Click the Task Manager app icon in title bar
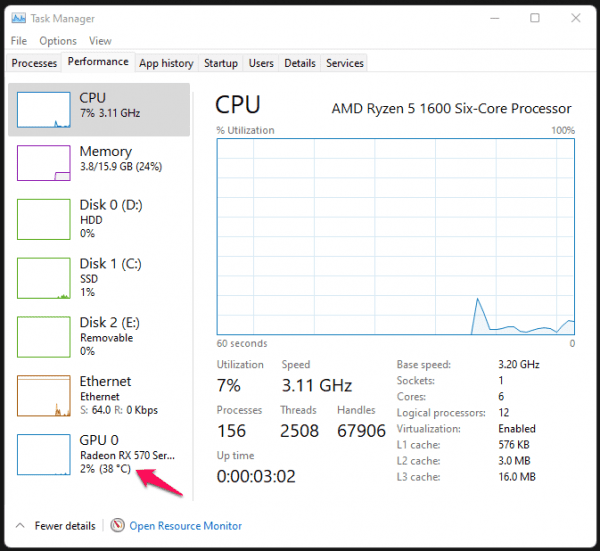 click(x=18, y=18)
